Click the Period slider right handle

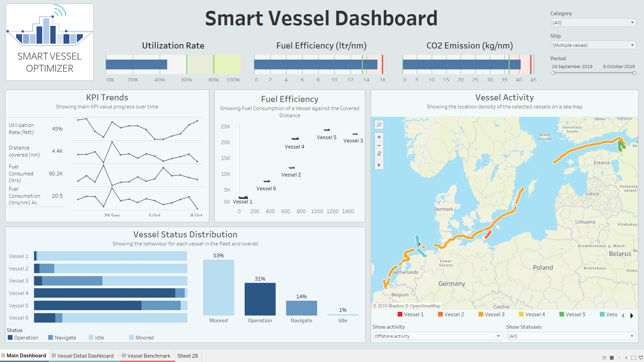(x=634, y=73)
